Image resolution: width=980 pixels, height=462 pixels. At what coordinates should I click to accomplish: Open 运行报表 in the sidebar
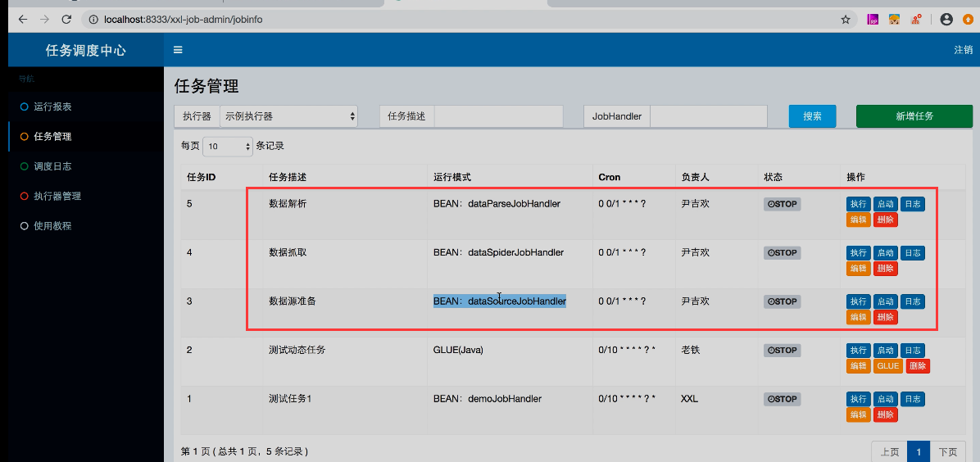coord(52,107)
